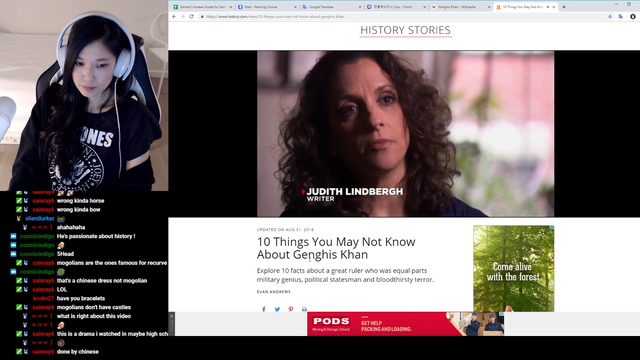Switch to the Genghis Khan Wikipedia tab

(458, 7)
